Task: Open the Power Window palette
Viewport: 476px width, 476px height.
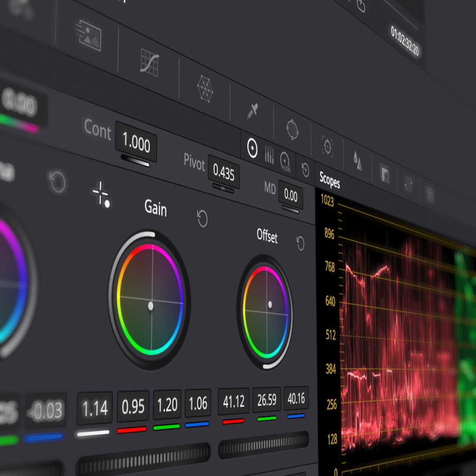Action: (x=292, y=130)
